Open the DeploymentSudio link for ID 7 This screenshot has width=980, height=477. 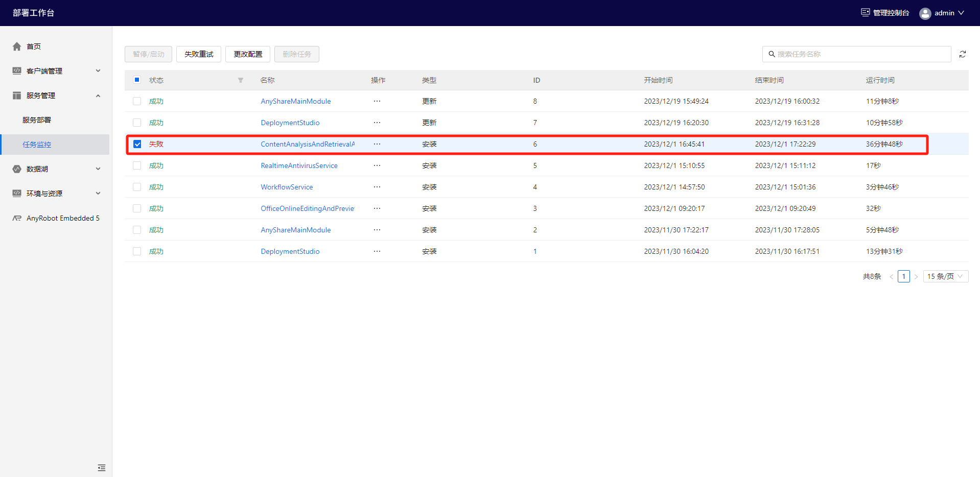[290, 123]
